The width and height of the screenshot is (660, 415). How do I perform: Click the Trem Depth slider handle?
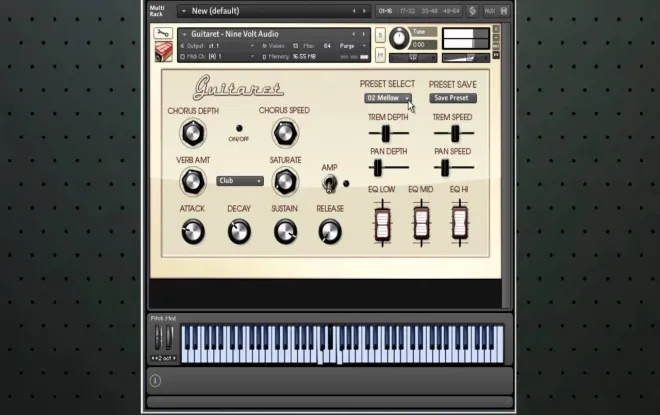coord(386,133)
